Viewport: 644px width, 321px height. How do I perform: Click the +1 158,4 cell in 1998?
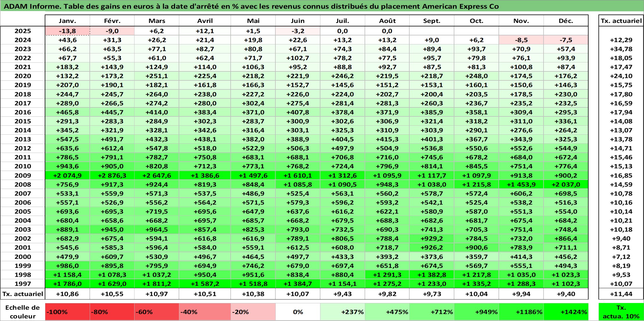coord(67,275)
